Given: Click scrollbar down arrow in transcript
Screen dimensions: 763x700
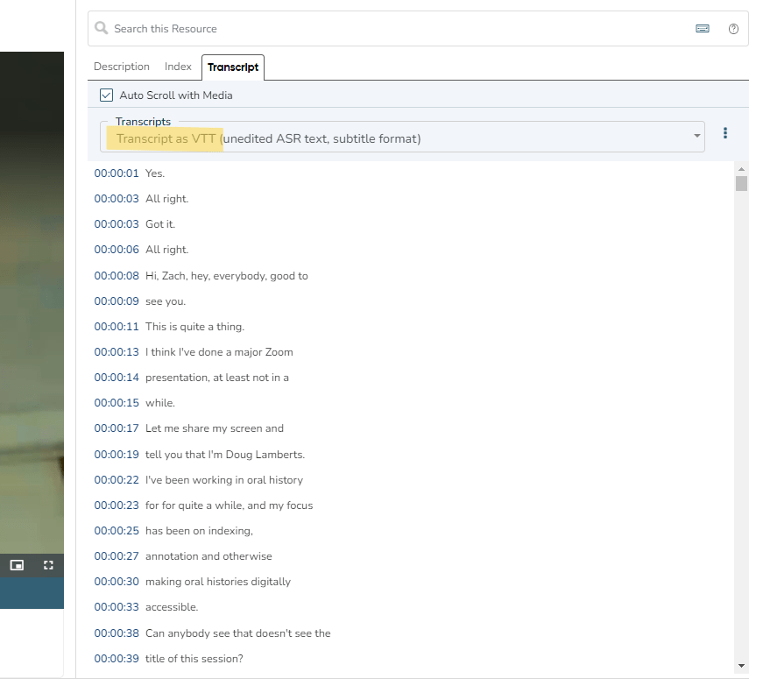Looking at the screenshot, I should [x=741, y=666].
